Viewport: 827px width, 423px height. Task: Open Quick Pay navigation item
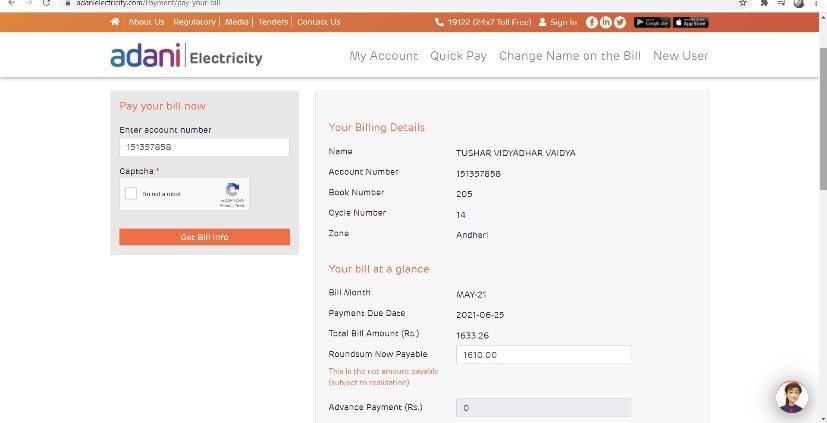[x=458, y=56]
